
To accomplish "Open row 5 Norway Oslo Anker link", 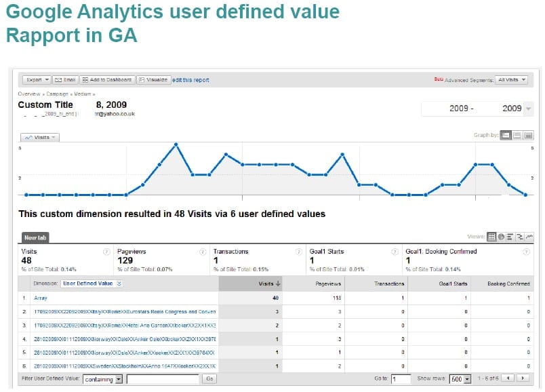I will (124, 353).
